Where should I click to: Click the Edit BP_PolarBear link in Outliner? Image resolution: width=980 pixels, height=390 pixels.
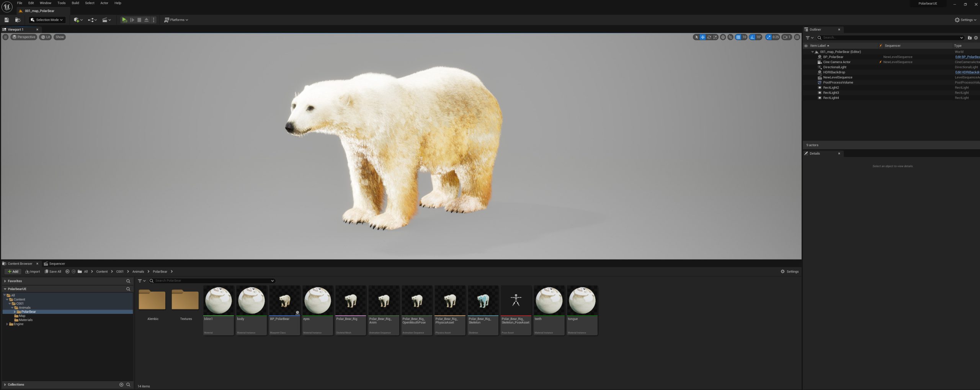(967, 57)
